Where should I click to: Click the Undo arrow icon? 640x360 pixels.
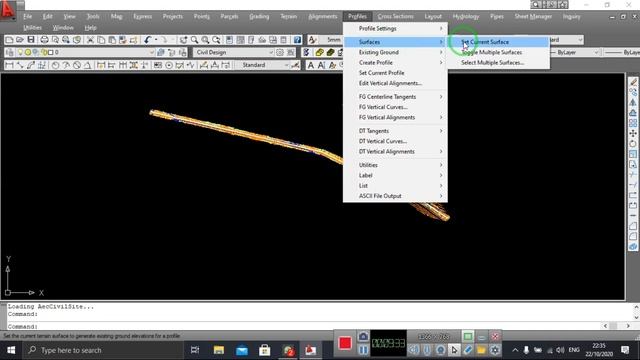click(147, 40)
